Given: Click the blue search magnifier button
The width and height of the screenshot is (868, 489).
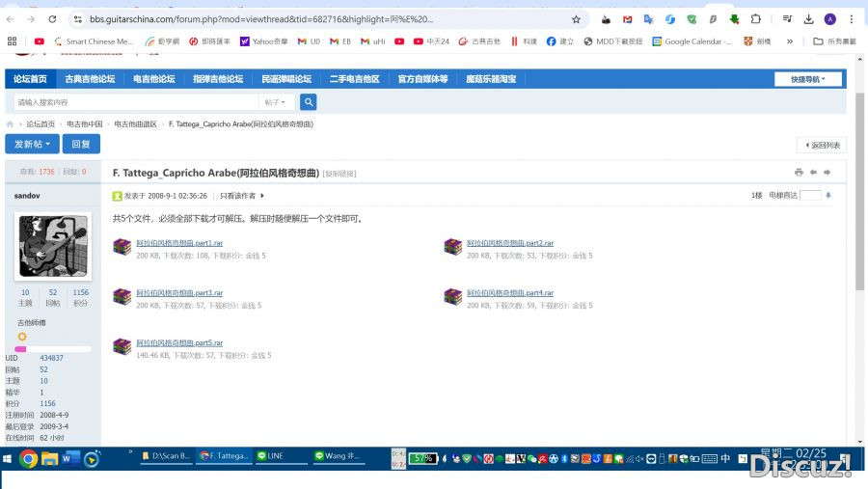Looking at the screenshot, I should click(x=308, y=102).
